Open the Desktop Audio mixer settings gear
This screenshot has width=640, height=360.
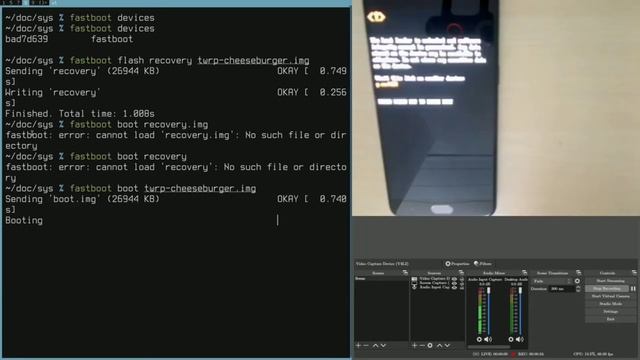tap(511, 339)
